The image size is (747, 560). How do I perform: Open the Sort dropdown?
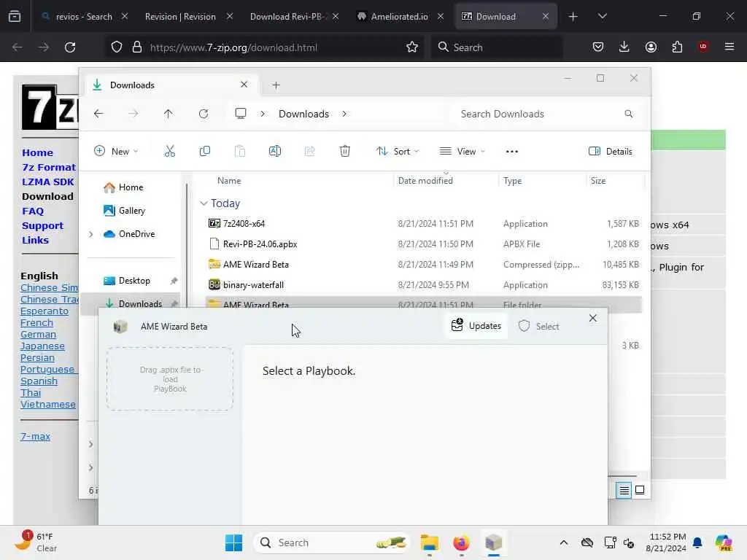click(x=398, y=152)
